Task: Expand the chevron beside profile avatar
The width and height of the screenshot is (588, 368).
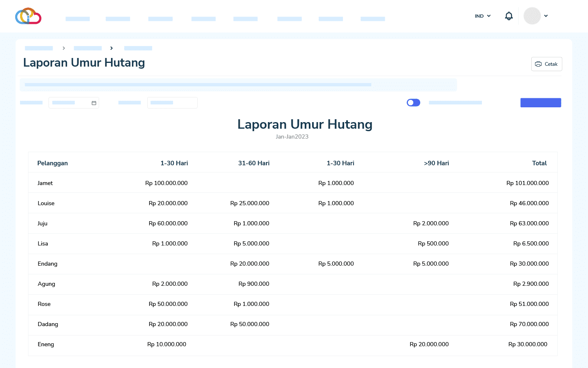Action: point(546,16)
